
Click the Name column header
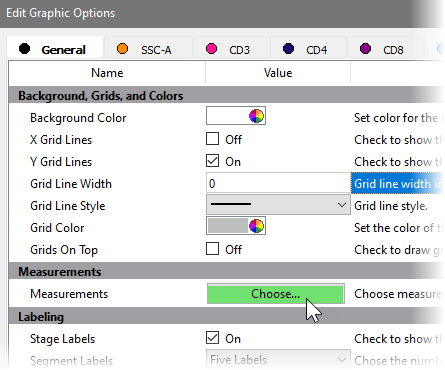point(107,73)
